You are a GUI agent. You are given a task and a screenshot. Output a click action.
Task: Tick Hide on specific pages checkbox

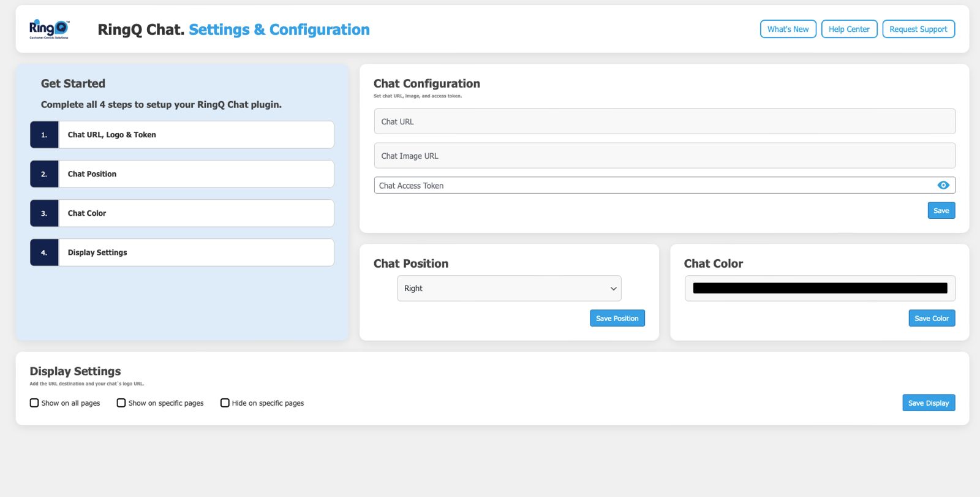point(225,403)
